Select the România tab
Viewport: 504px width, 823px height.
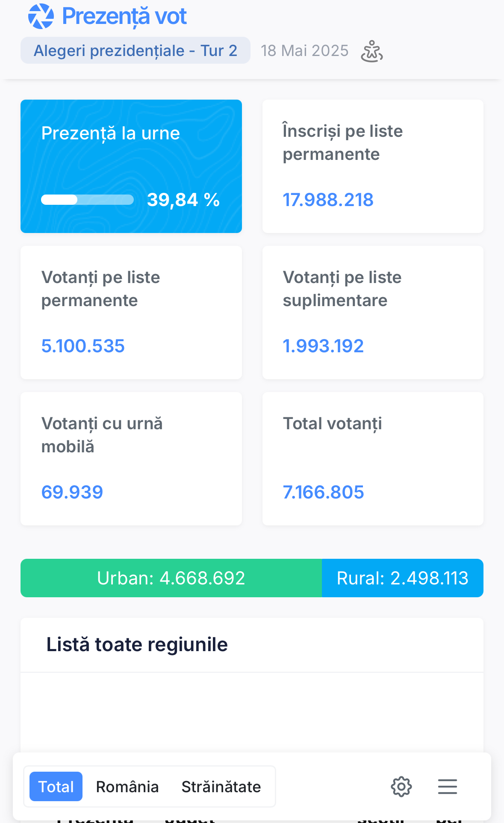pos(127,786)
